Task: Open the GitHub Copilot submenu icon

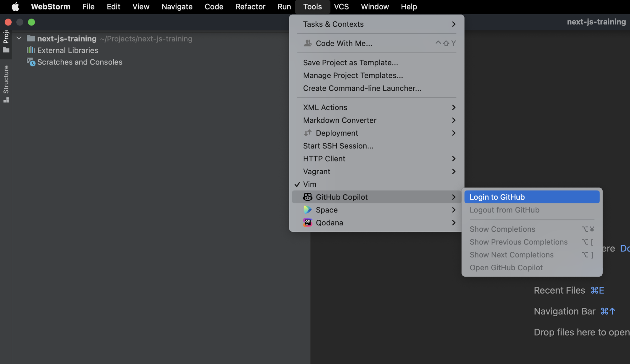Action: [307, 197]
